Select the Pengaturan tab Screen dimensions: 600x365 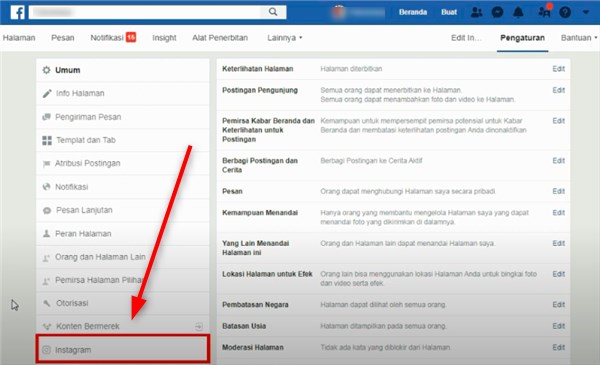pos(522,37)
